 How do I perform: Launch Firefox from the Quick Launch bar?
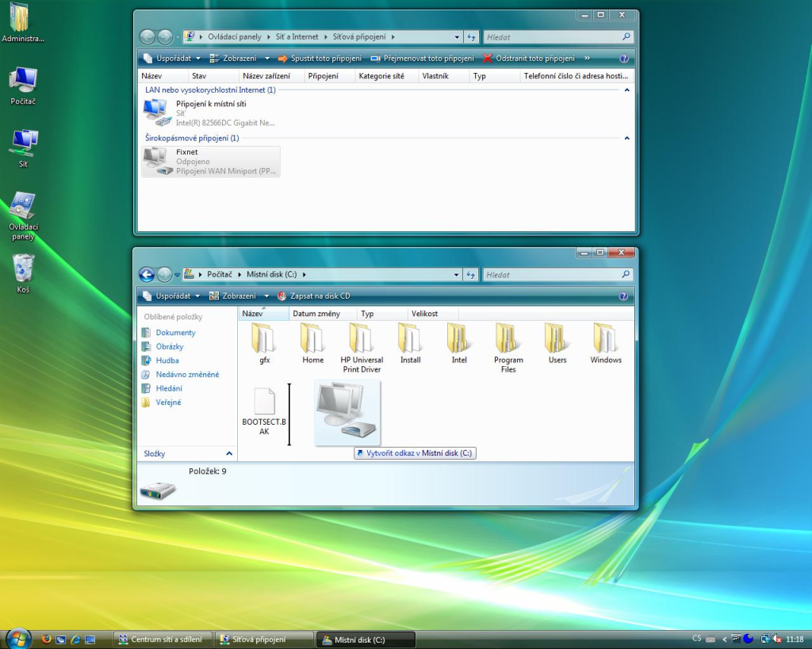[x=46, y=639]
